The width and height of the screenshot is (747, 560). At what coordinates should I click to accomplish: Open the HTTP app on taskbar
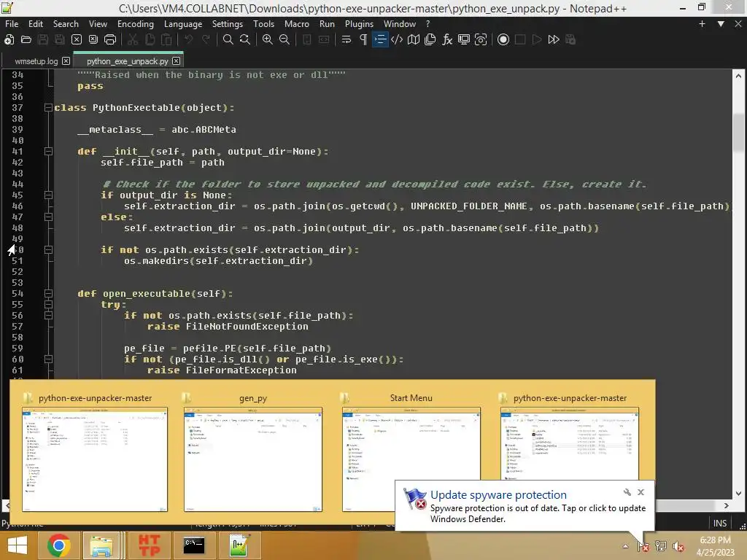[x=149, y=545]
